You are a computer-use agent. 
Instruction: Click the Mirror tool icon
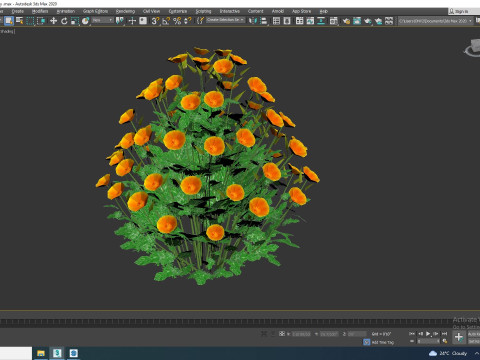pyautogui.click(x=253, y=21)
